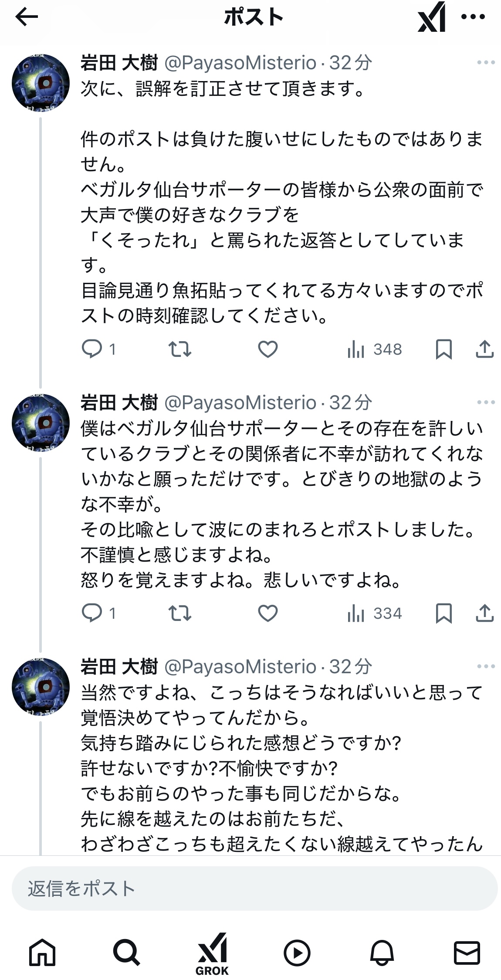Image resolution: width=501 pixels, height=980 pixels.
Task: Expand more options on the second post
Action: click(486, 403)
